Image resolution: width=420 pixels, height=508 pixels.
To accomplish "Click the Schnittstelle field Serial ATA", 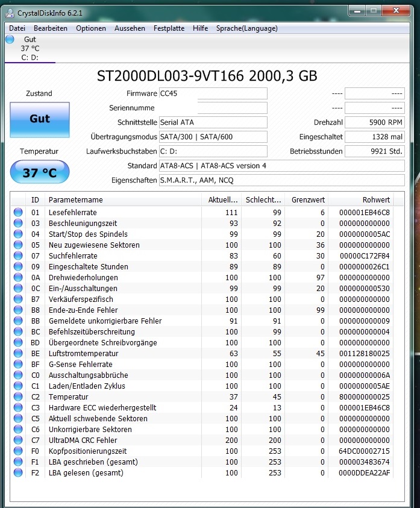I will pos(213,122).
